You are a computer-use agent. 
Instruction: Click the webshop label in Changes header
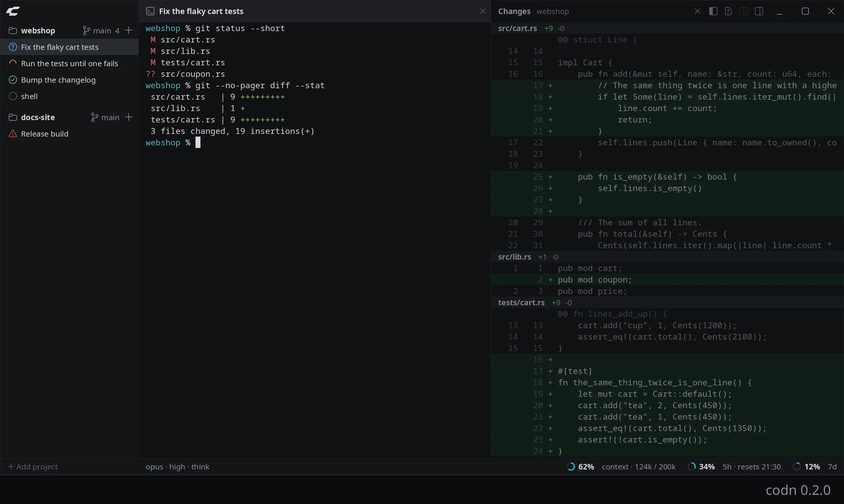553,11
